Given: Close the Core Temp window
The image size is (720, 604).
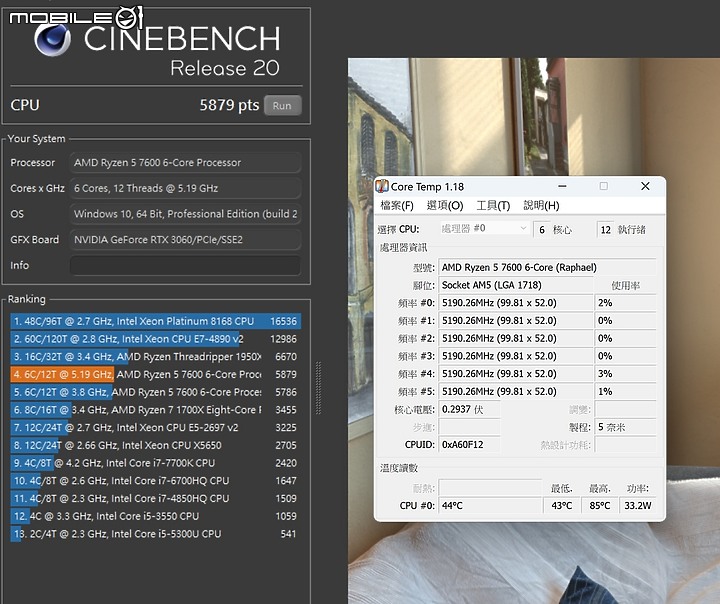Looking at the screenshot, I should click(x=645, y=187).
